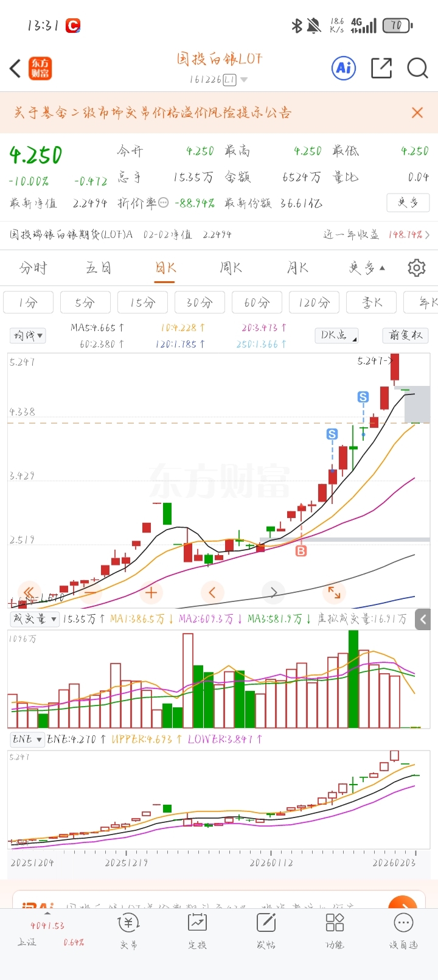The width and height of the screenshot is (438, 980).
Task: Move chart left with left-arrow icon
Action: pyautogui.click(x=212, y=592)
